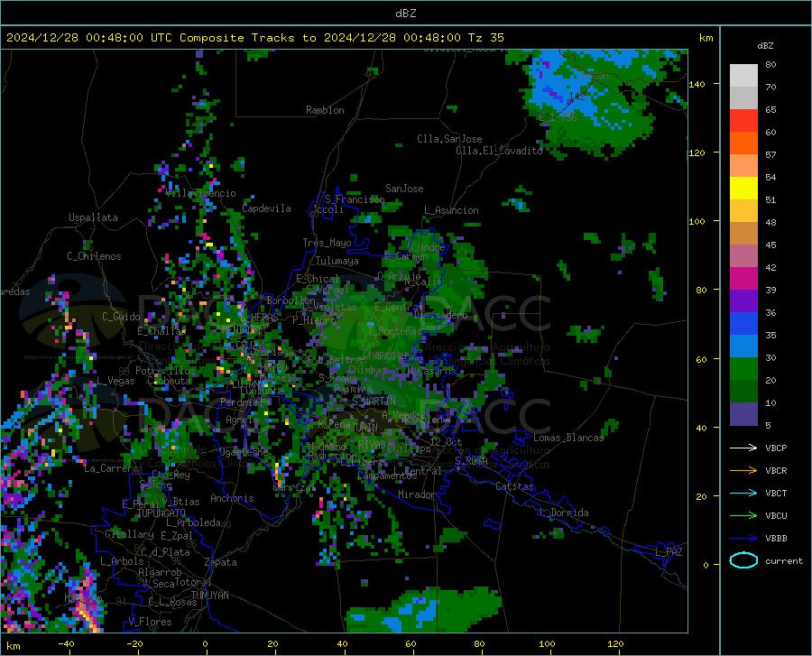Image resolution: width=812 pixels, height=656 pixels.
Task: Pick the slate 5-10 dBZ legend swatch
Action: [743, 414]
